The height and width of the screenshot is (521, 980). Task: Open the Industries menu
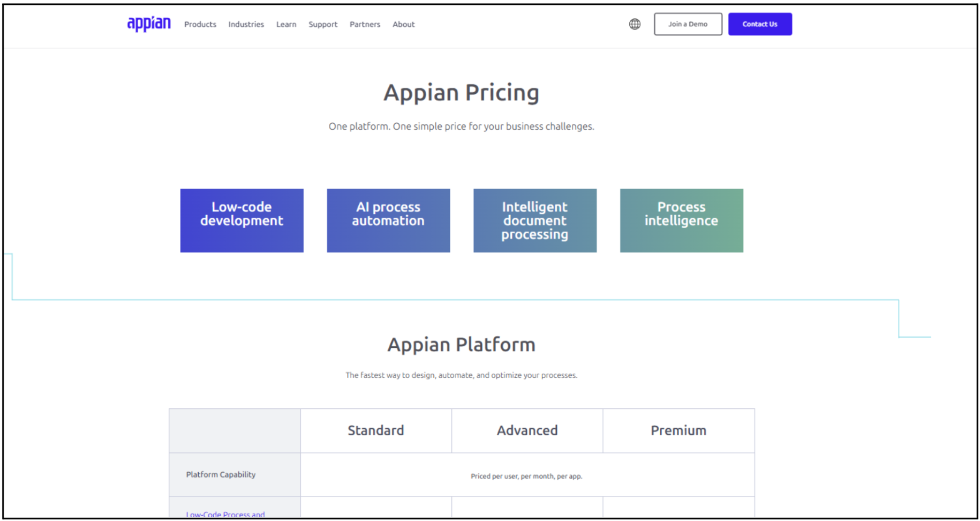(x=246, y=24)
